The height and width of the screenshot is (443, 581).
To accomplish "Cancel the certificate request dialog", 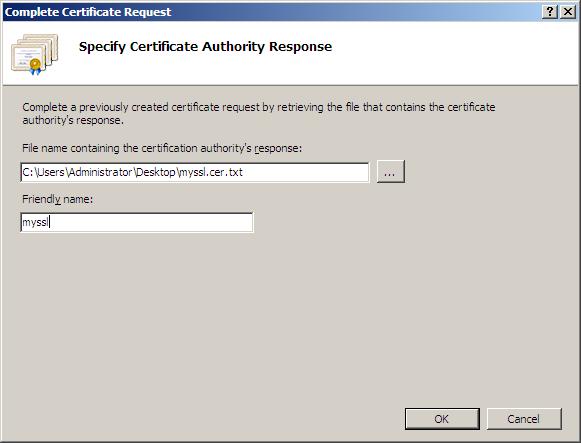I will point(524,419).
